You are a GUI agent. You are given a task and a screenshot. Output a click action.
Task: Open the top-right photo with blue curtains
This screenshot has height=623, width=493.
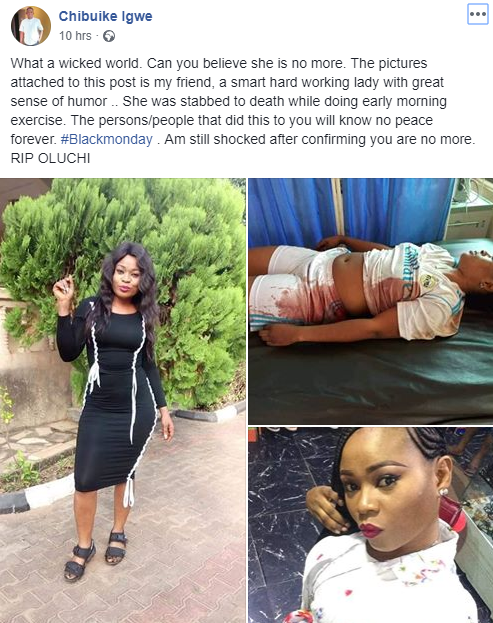pyautogui.click(x=371, y=301)
